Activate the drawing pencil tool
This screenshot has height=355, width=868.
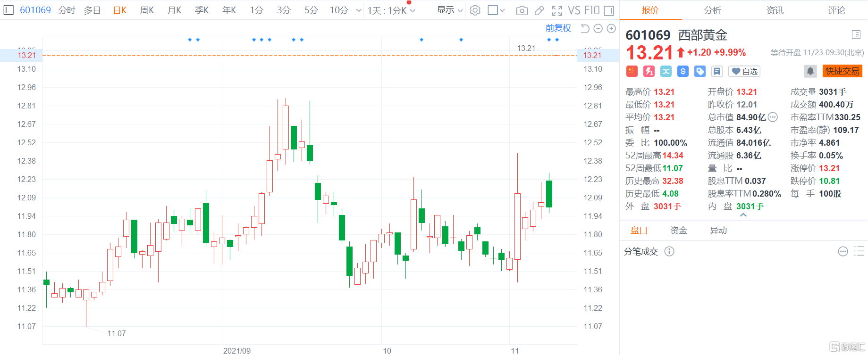click(x=539, y=10)
